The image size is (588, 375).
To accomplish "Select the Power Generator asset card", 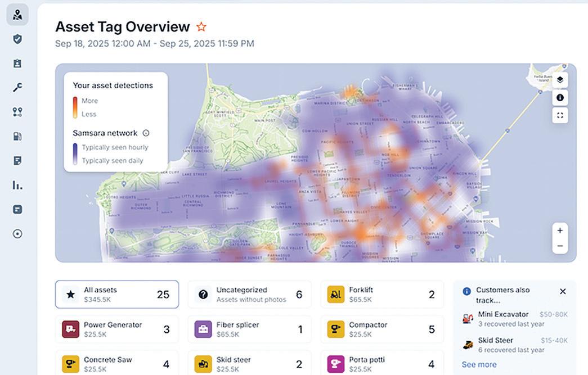I will [x=117, y=329].
